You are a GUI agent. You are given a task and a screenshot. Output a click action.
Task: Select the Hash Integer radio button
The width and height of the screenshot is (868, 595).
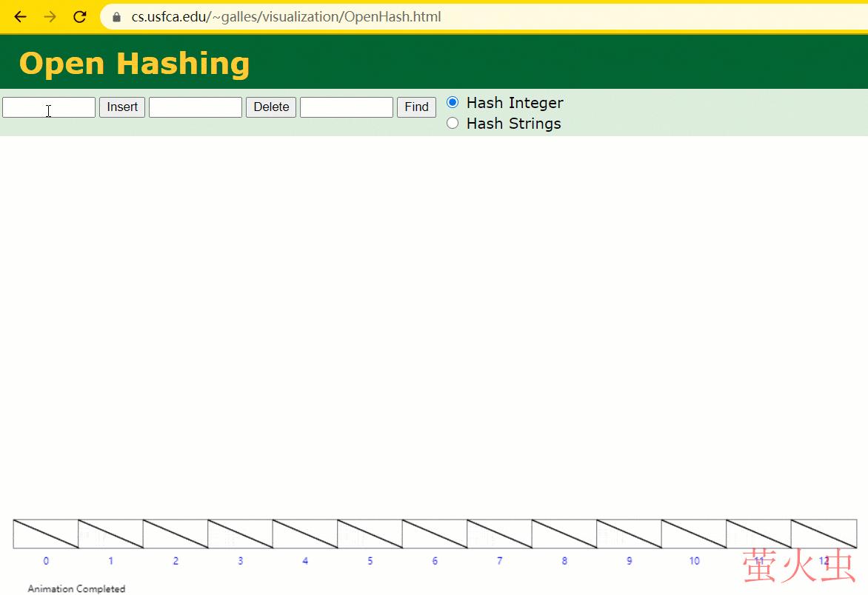(453, 102)
